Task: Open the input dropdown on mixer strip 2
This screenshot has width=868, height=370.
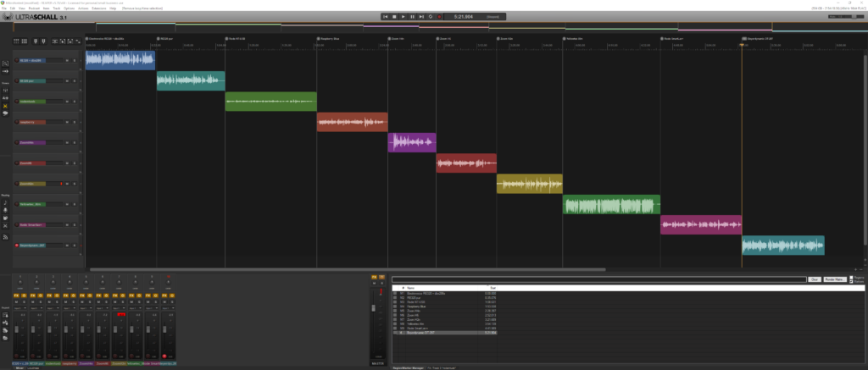Action: tap(36, 308)
